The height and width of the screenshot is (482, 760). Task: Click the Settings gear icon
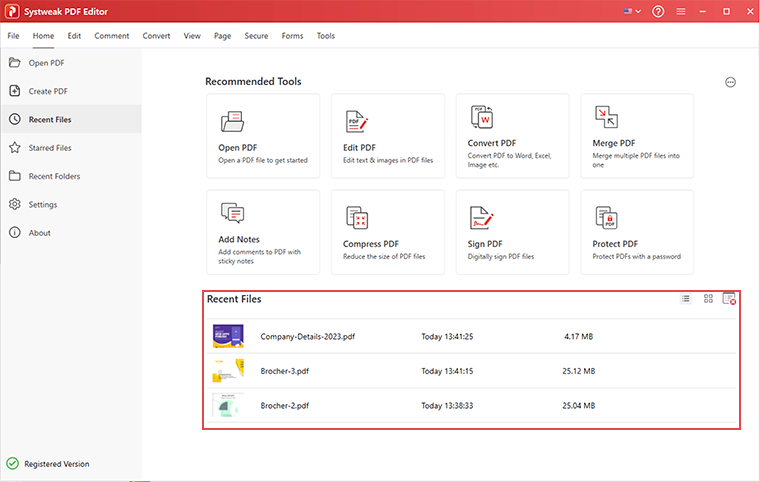click(x=15, y=204)
